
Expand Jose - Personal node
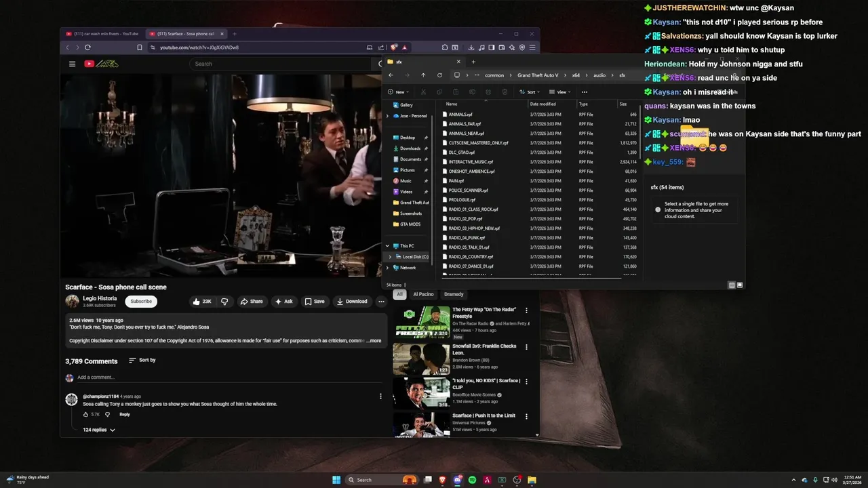[x=387, y=116]
